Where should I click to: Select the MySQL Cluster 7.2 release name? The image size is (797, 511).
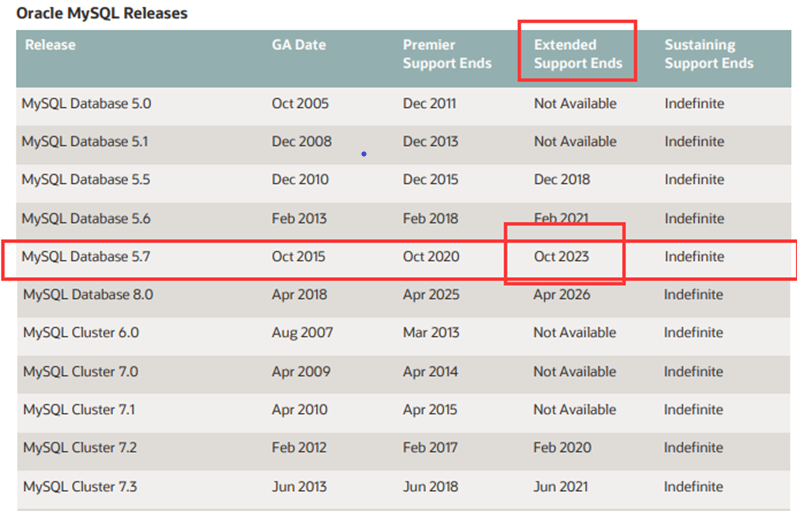(x=80, y=448)
